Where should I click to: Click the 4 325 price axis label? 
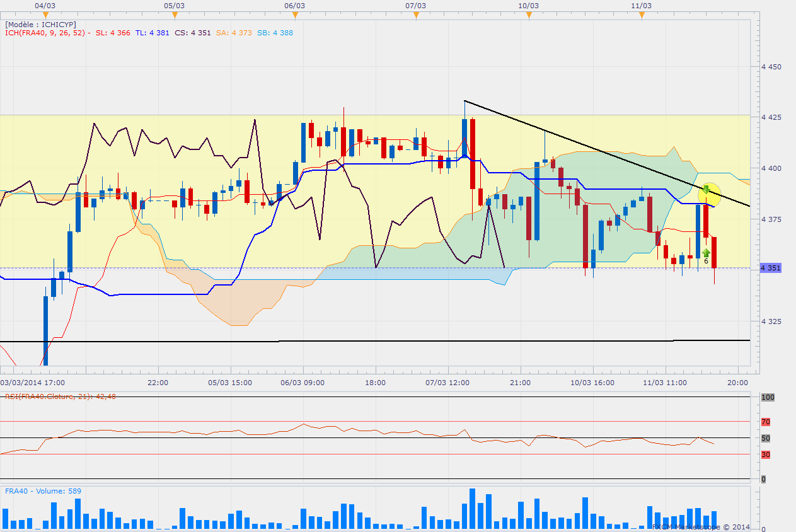[x=771, y=321]
